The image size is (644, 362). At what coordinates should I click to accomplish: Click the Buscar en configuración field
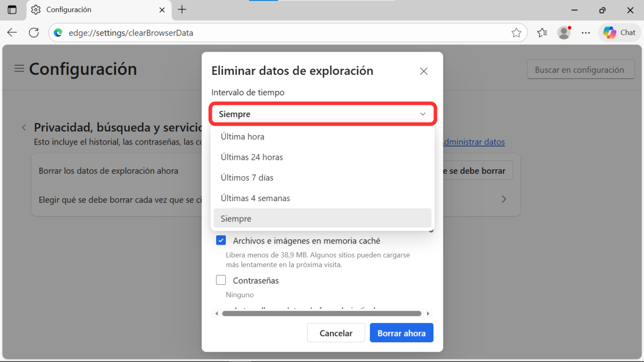(x=581, y=70)
